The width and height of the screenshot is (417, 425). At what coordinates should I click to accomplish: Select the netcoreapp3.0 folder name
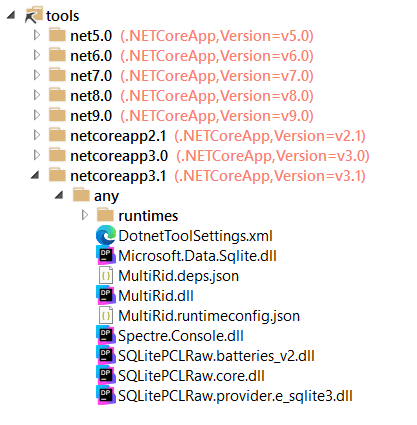pos(119,156)
